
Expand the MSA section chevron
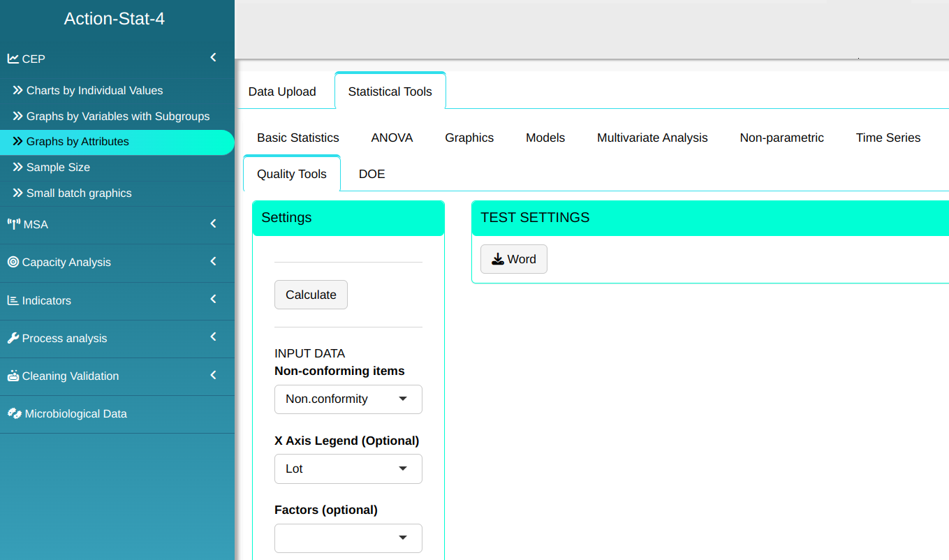(214, 224)
